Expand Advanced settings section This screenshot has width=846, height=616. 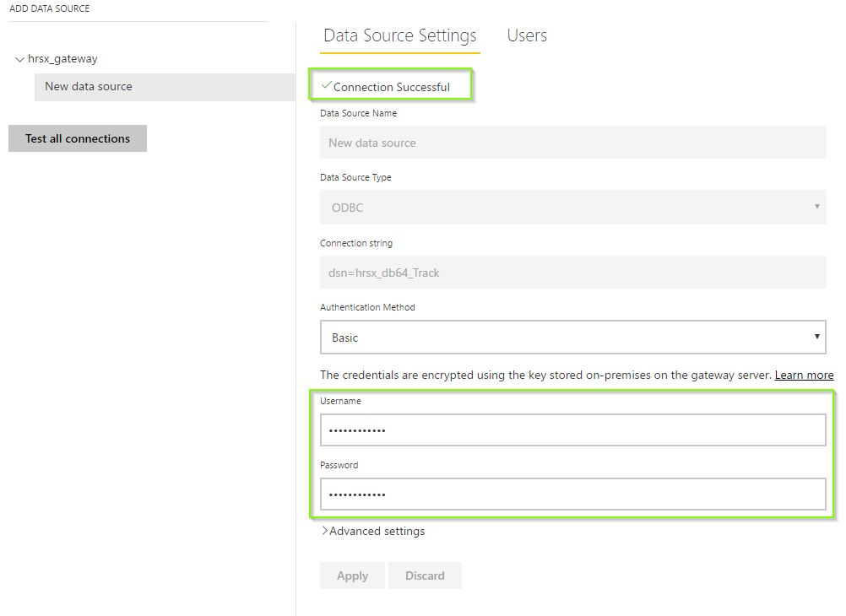373,532
